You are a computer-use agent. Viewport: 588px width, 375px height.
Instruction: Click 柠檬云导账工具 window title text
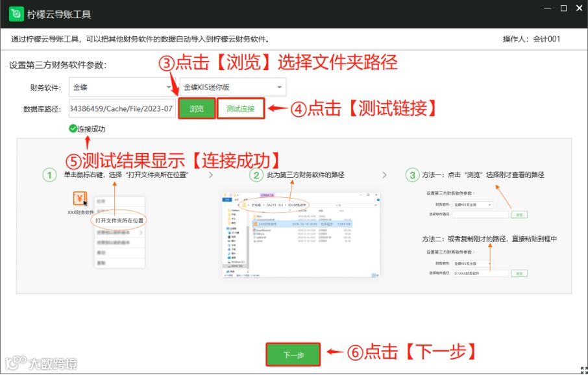(x=59, y=15)
